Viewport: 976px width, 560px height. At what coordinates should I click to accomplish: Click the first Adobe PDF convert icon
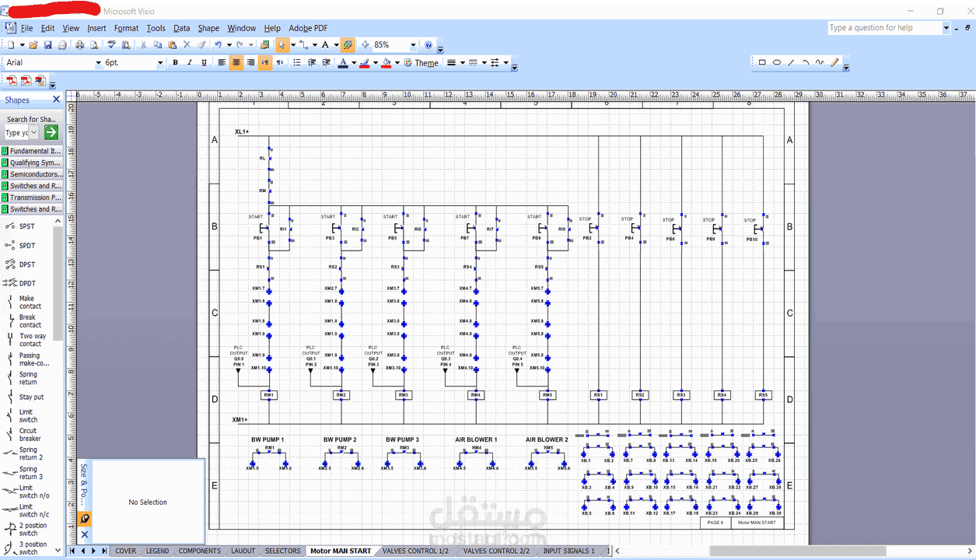[12, 80]
